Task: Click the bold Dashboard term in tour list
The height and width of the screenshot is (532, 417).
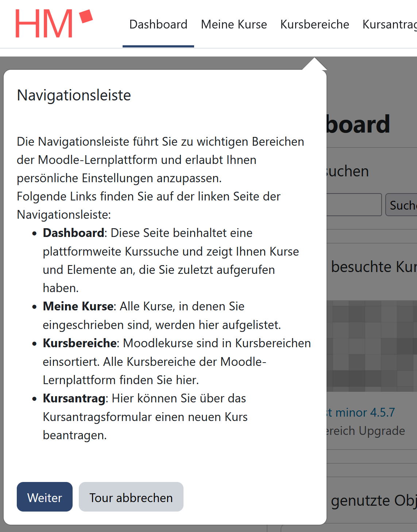Action: tap(74, 233)
